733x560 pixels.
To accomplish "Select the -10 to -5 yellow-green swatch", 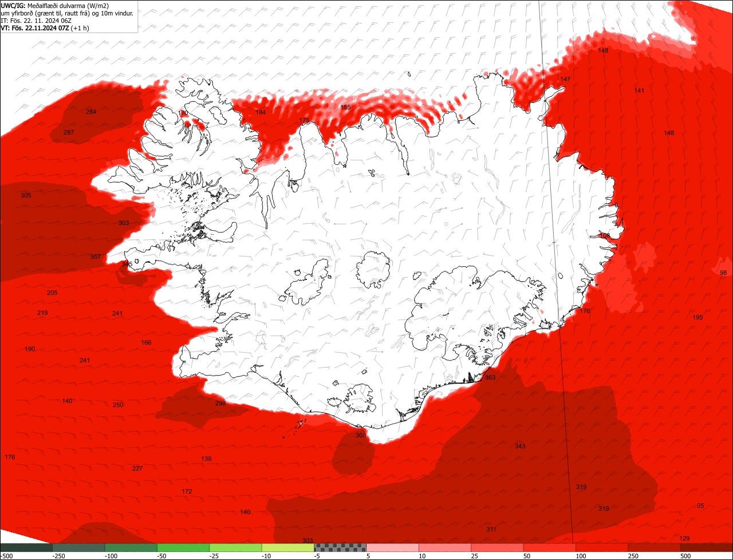I will pyautogui.click(x=288, y=548).
